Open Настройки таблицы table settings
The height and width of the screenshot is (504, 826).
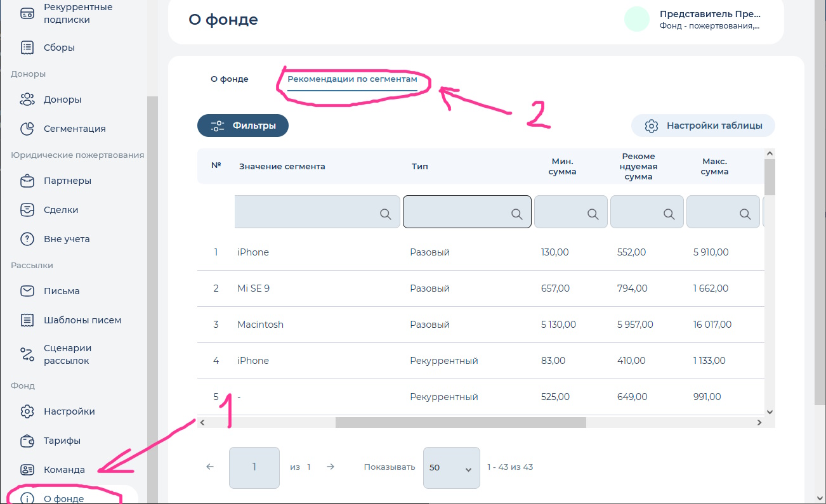703,126
